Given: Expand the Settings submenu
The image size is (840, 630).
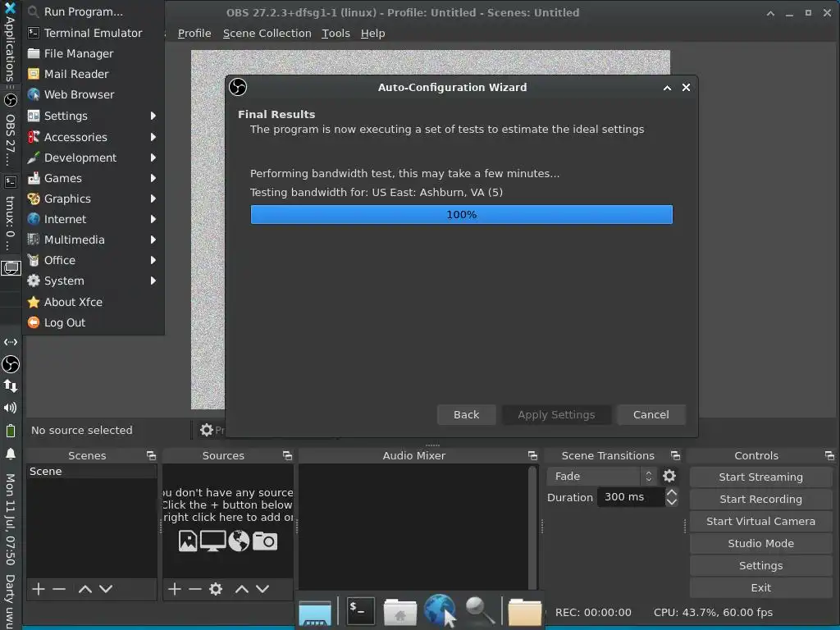Looking at the screenshot, I should click(94, 116).
